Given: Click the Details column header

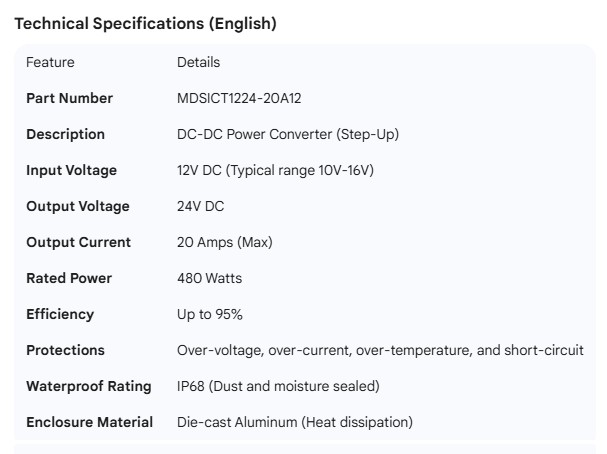Looking at the screenshot, I should 198,62.
